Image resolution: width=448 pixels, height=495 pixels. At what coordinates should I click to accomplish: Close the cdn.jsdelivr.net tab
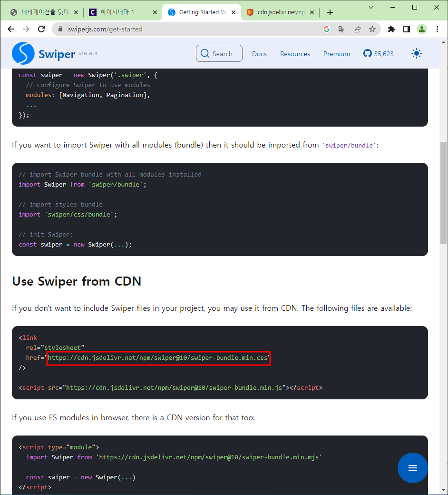(x=312, y=12)
